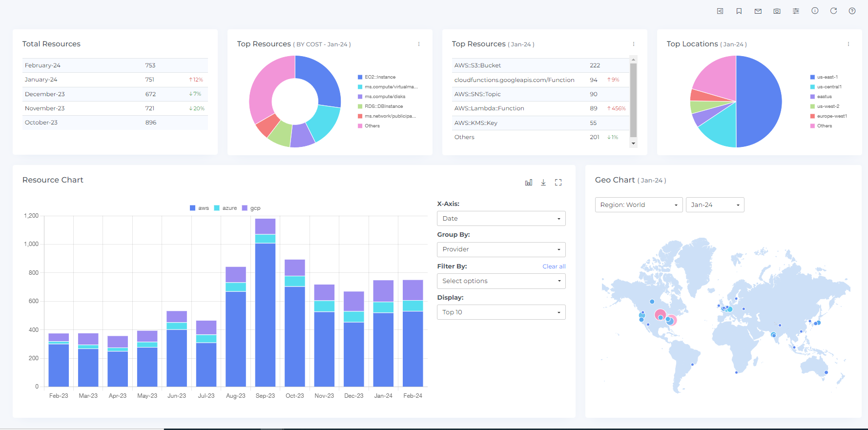The image size is (868, 430).
Task: Toggle aws series in chart legend
Action: pyautogui.click(x=199, y=208)
